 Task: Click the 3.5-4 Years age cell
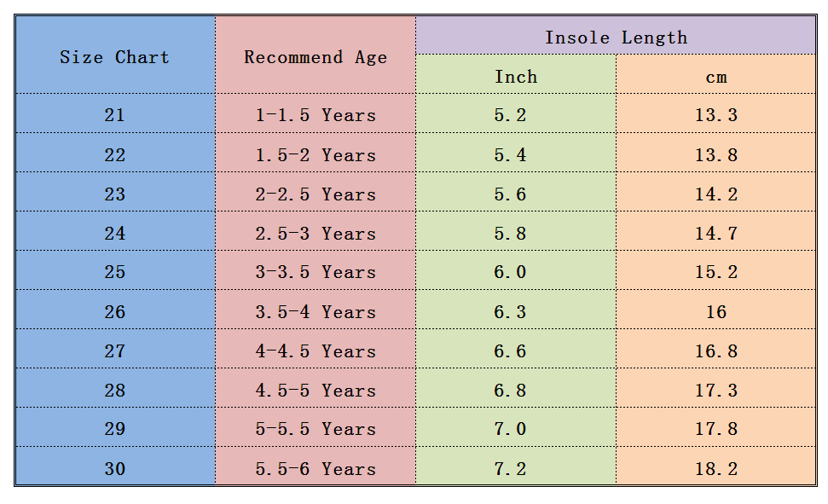pyautogui.click(x=316, y=312)
